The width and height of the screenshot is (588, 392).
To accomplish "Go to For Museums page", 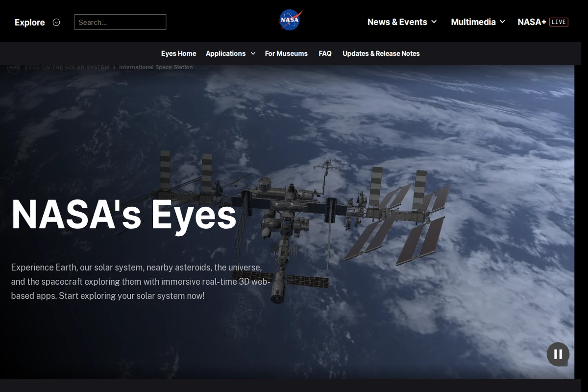I will point(286,53).
